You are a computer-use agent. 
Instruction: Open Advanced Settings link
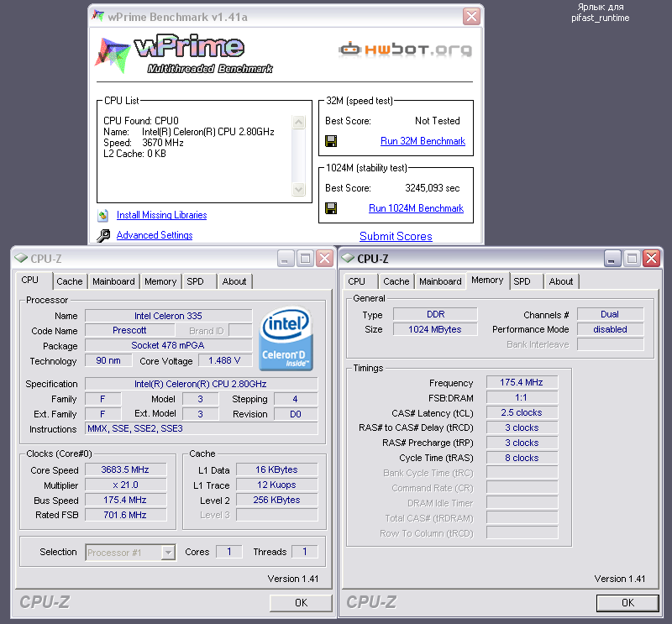point(155,235)
